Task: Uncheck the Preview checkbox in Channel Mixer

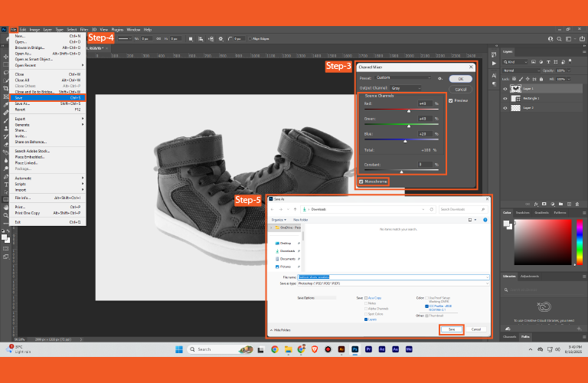Action: tap(451, 100)
